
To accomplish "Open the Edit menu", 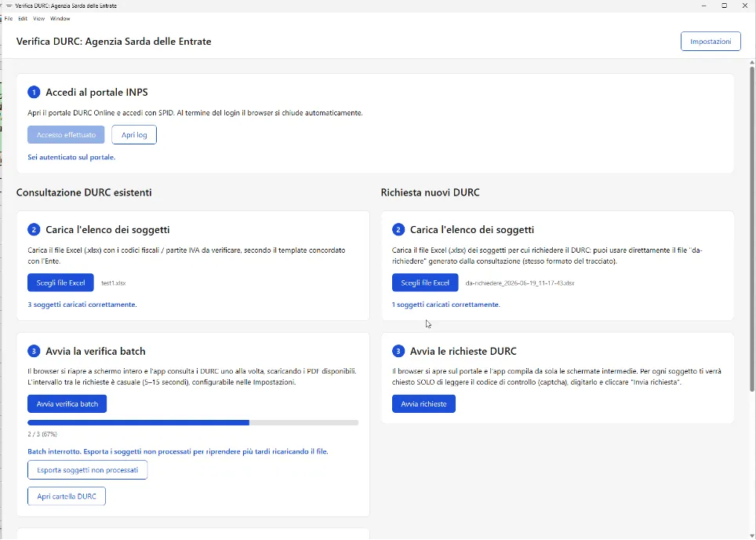I will pyautogui.click(x=23, y=18).
